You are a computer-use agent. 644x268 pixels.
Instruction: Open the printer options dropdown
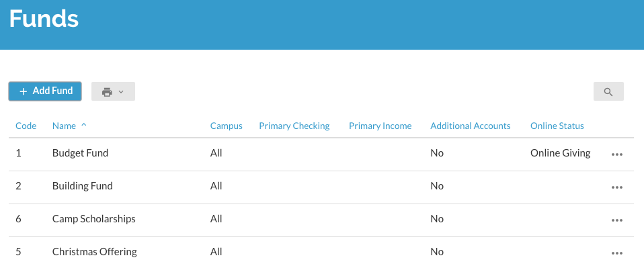tap(113, 91)
